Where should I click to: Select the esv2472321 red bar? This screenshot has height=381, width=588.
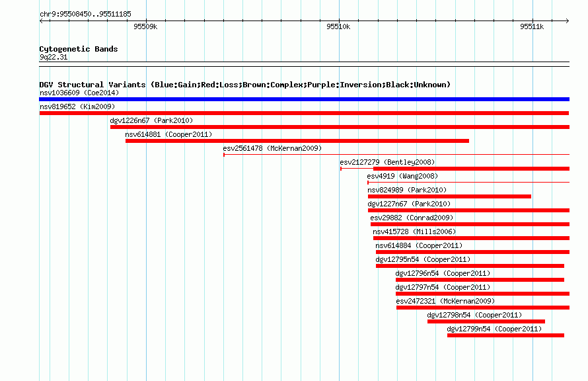[x=483, y=308]
